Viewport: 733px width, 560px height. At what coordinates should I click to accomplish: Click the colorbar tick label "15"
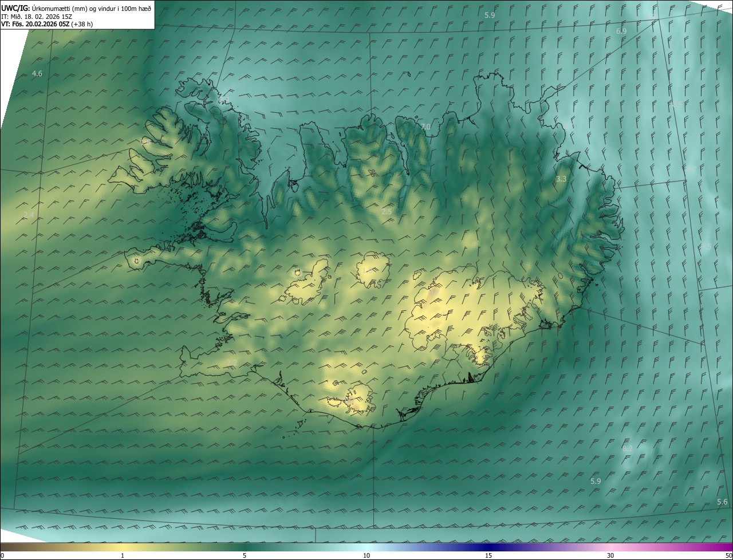(488, 555)
